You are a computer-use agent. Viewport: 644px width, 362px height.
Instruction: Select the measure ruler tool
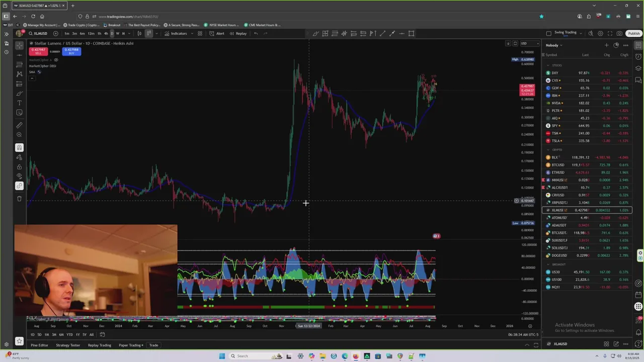click(x=19, y=125)
